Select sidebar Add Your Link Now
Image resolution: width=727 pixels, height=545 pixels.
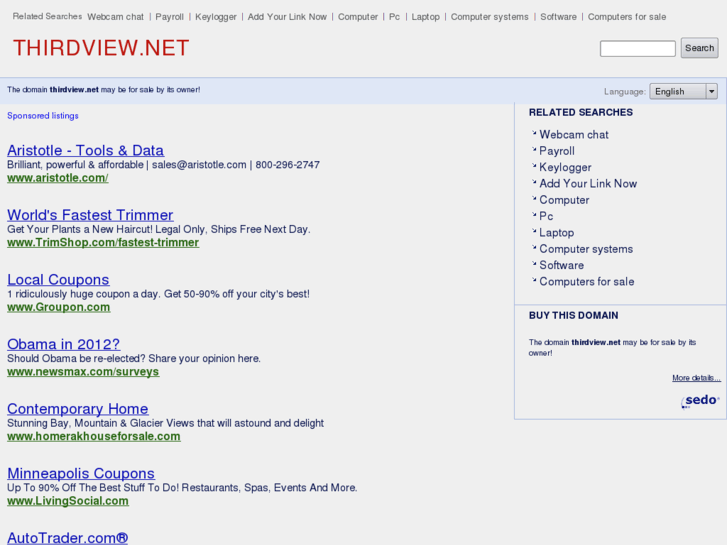pos(588,183)
